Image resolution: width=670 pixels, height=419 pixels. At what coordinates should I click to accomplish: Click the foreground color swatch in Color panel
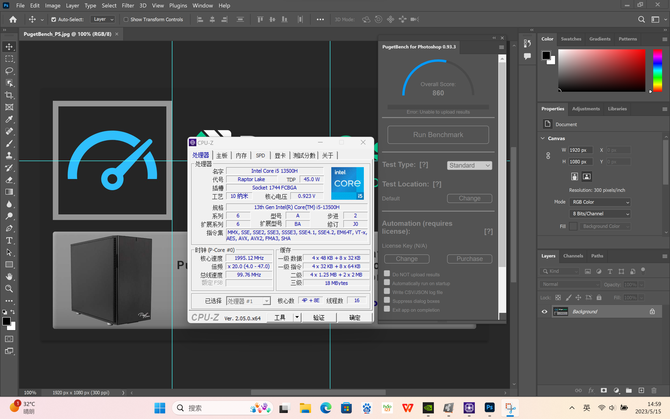[x=546, y=55]
